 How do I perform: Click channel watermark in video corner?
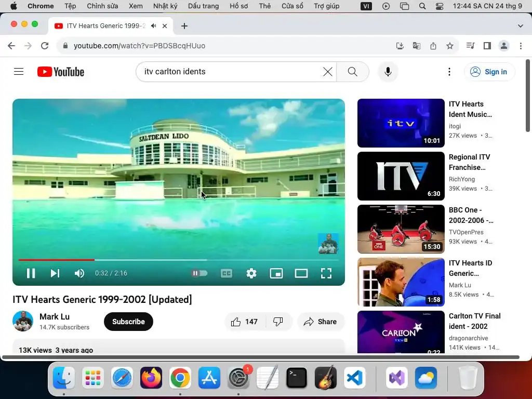[328, 244]
